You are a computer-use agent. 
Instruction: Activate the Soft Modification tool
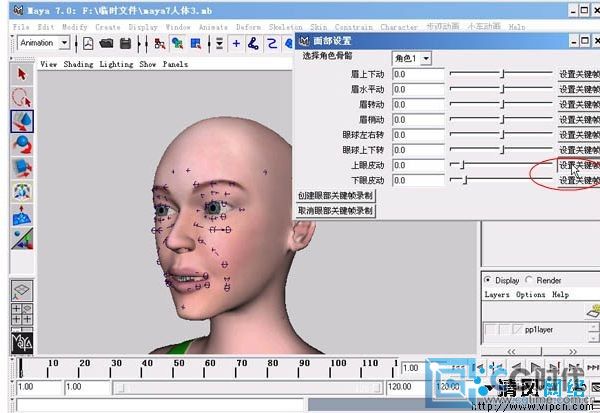click(22, 215)
